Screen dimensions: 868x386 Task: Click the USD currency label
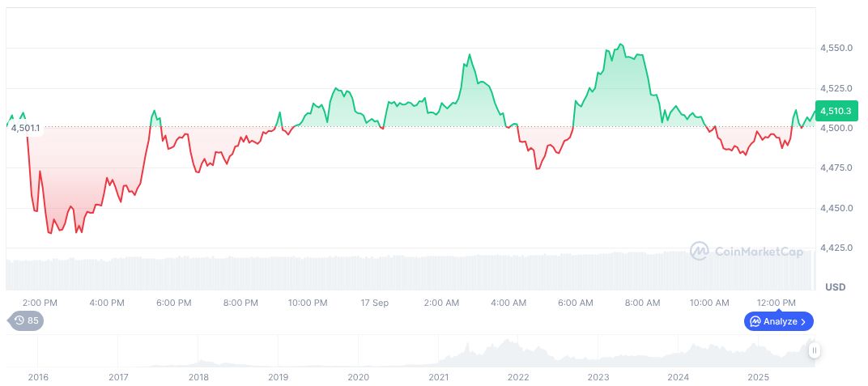(835, 287)
